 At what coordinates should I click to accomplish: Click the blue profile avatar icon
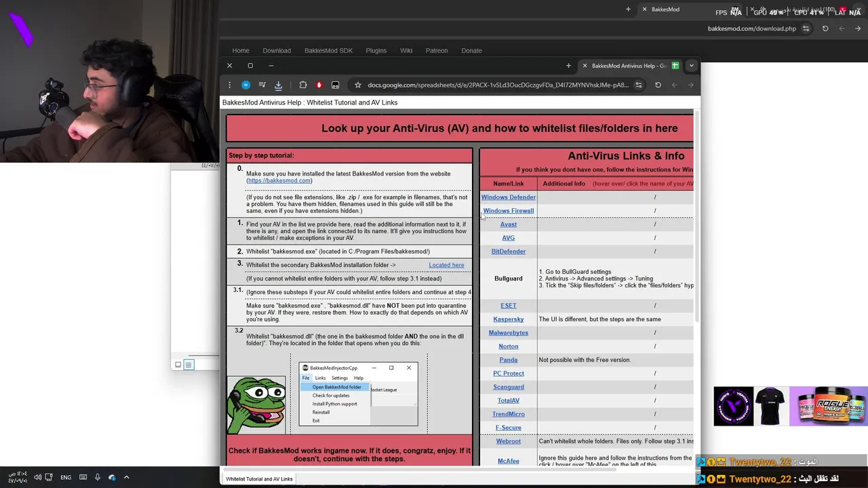(245, 85)
